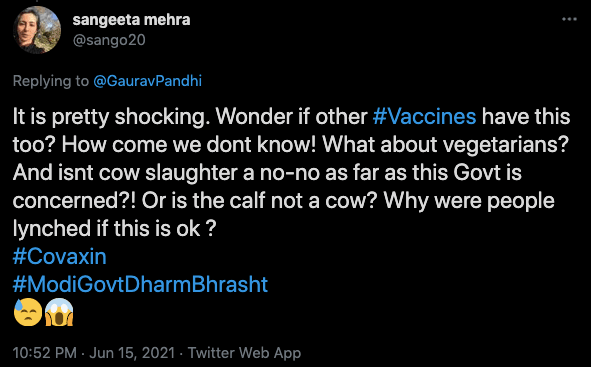Open the 10:52 PM timestamp link
This screenshot has width=591, height=367.
[44, 353]
